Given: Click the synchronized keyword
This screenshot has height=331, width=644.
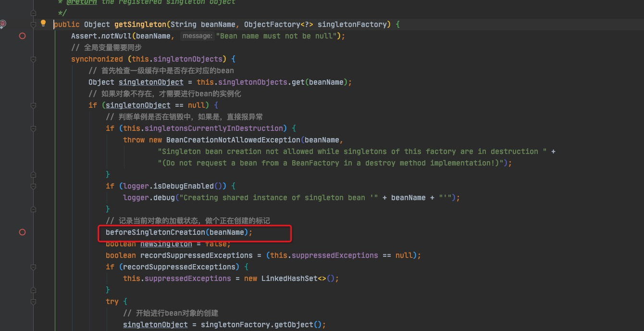Looking at the screenshot, I should pos(97,59).
